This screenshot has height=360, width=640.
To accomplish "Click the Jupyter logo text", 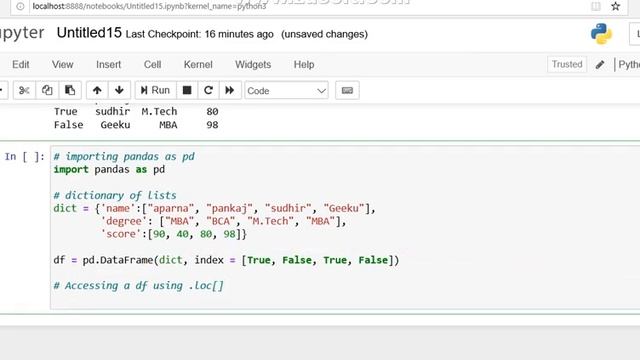I will (x=22, y=33).
